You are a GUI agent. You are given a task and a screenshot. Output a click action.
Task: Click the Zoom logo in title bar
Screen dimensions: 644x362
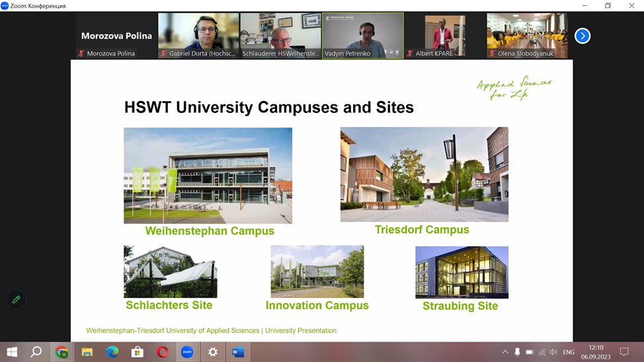coord(5,6)
